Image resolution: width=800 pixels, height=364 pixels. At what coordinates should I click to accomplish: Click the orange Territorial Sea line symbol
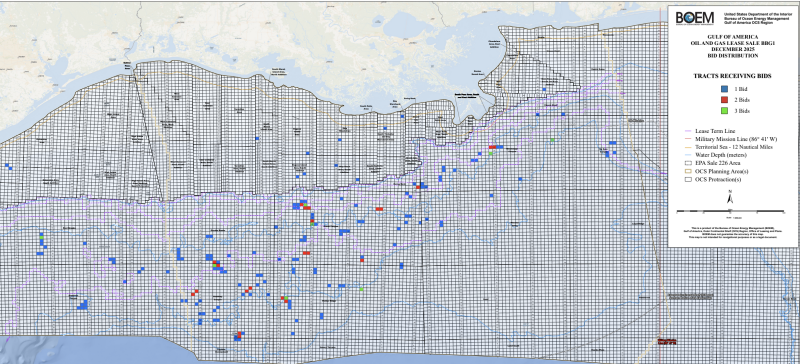pyautogui.click(x=688, y=147)
